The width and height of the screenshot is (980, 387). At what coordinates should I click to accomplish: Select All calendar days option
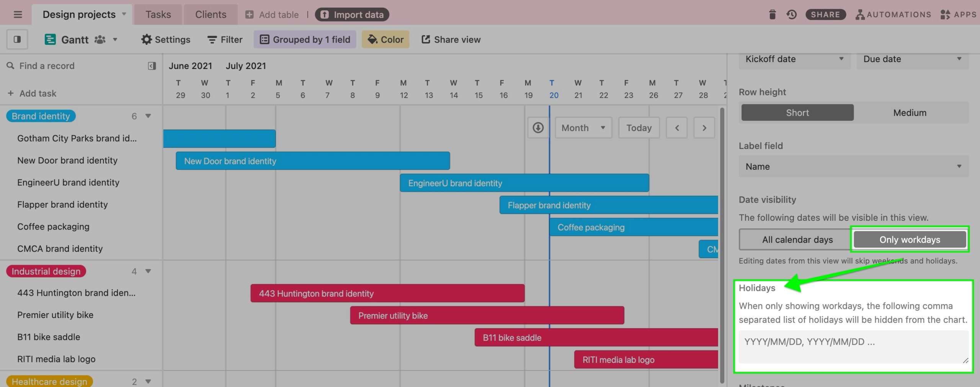click(797, 239)
